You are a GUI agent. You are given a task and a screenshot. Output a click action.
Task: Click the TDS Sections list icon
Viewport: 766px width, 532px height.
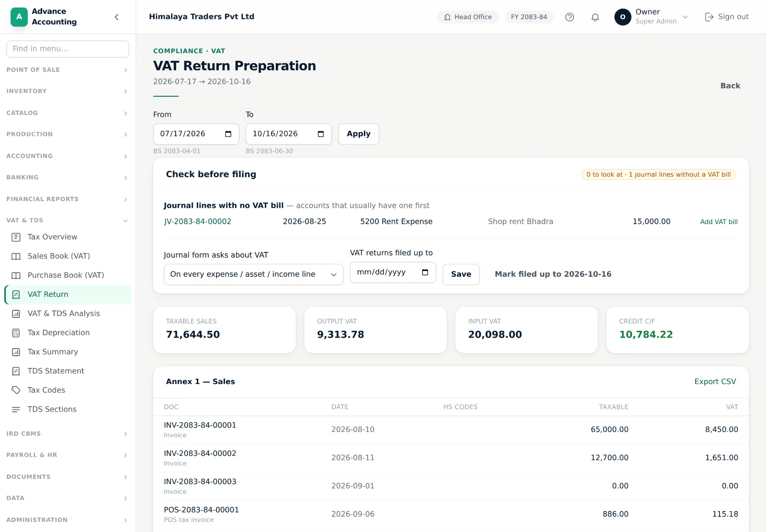(x=16, y=409)
